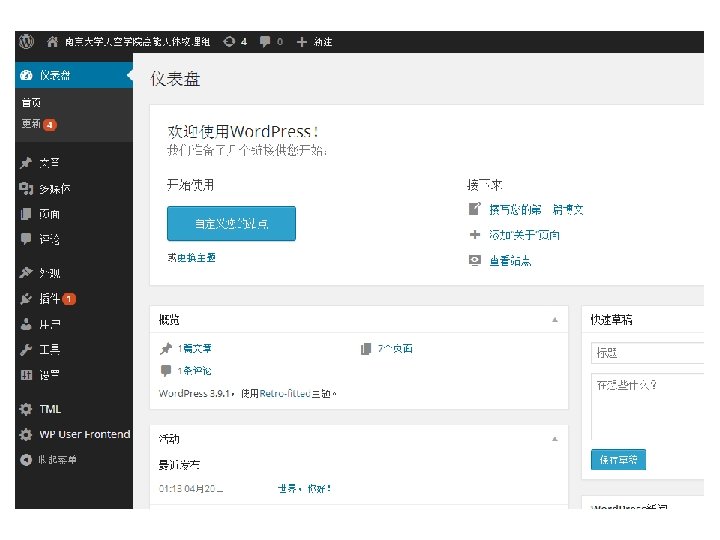This screenshot has height=540, width=720.
Task: Open the 工具 menu item
Action: [x=74, y=349]
